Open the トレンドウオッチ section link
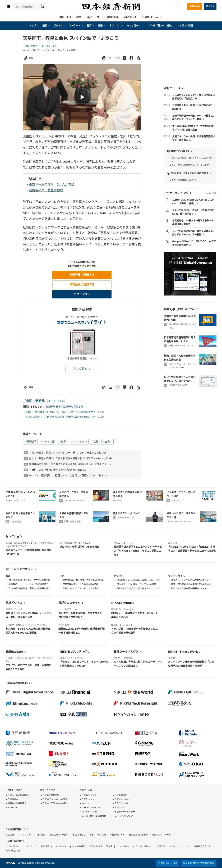Screen dimensions: 222x868 pos(24,569)
